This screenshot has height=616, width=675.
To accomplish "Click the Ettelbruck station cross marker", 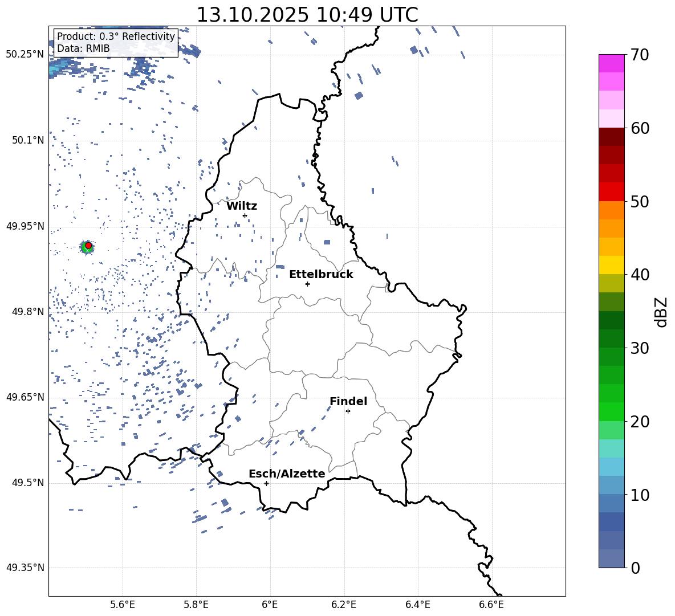I will (307, 284).
